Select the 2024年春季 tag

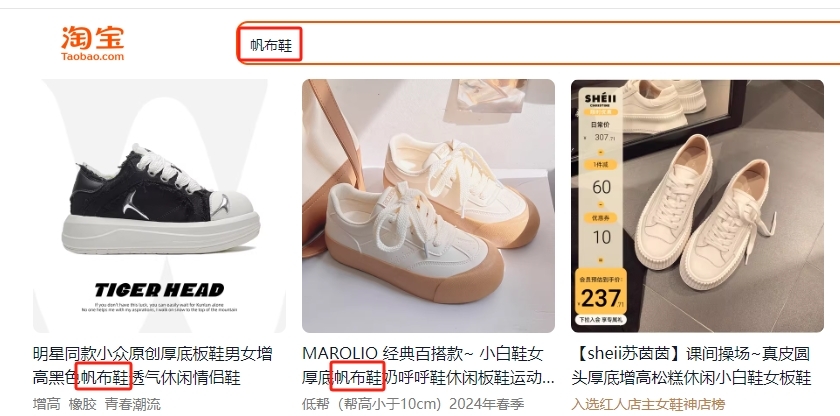(x=486, y=404)
